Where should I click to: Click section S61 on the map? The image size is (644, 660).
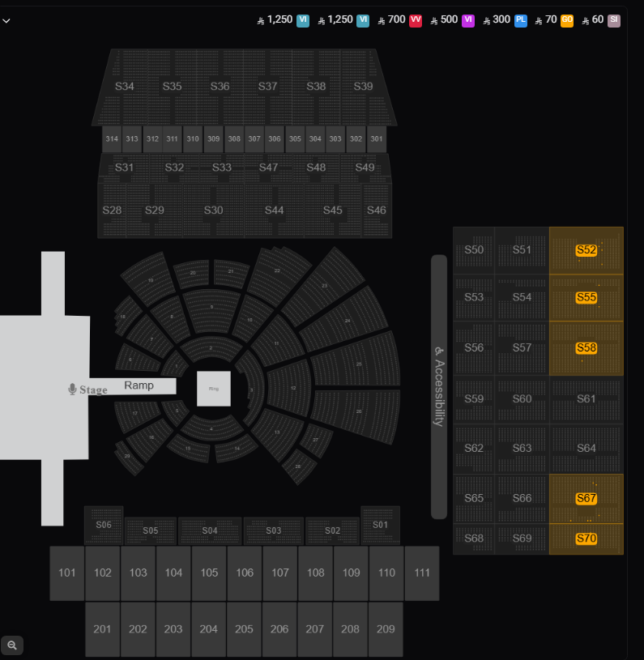[x=586, y=399]
